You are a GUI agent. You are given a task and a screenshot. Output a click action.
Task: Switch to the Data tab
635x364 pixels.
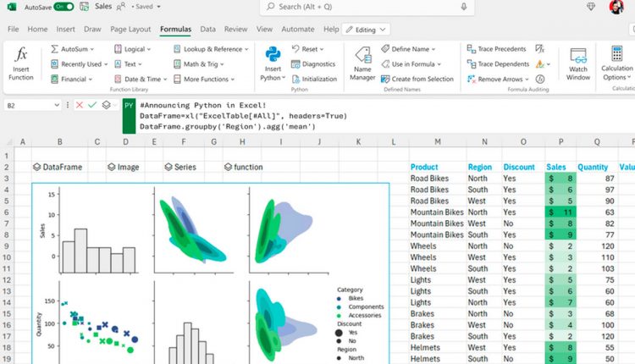[x=207, y=29]
